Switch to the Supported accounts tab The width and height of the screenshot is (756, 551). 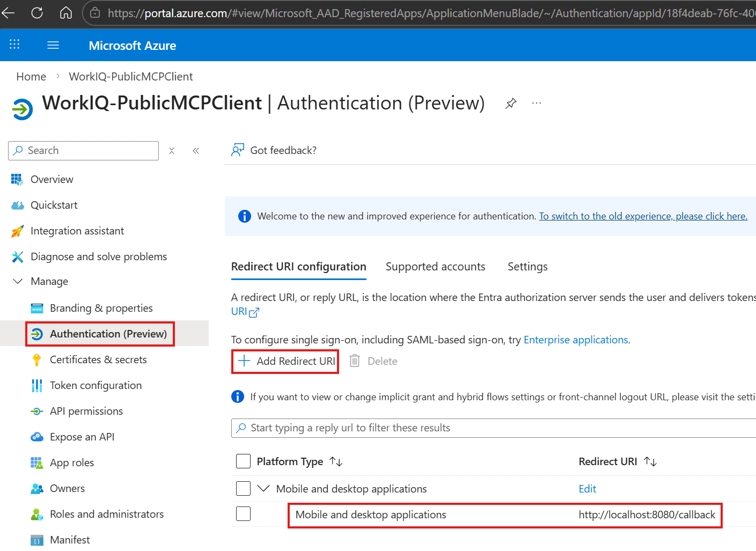click(x=435, y=267)
